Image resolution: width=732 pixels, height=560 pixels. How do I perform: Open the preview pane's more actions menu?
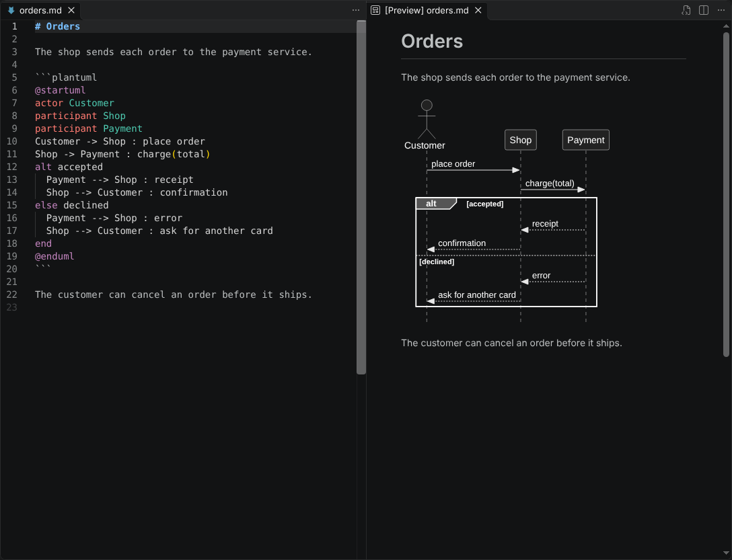[x=721, y=10]
